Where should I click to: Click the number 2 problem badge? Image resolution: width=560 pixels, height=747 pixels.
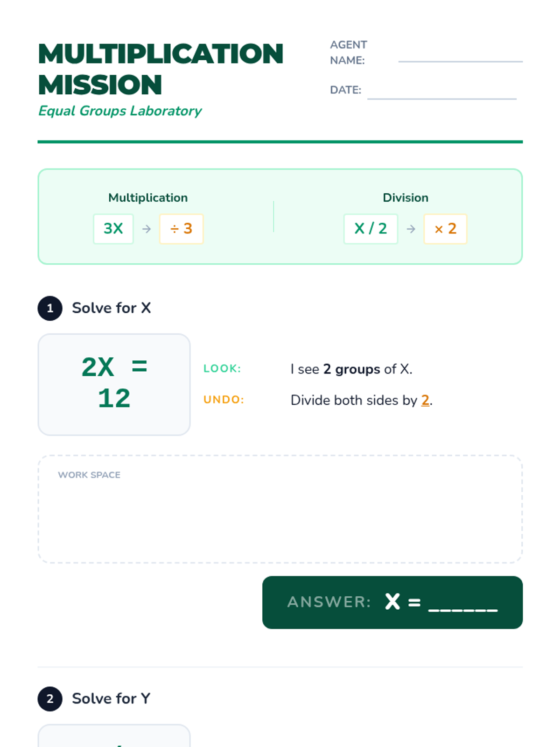point(50,699)
